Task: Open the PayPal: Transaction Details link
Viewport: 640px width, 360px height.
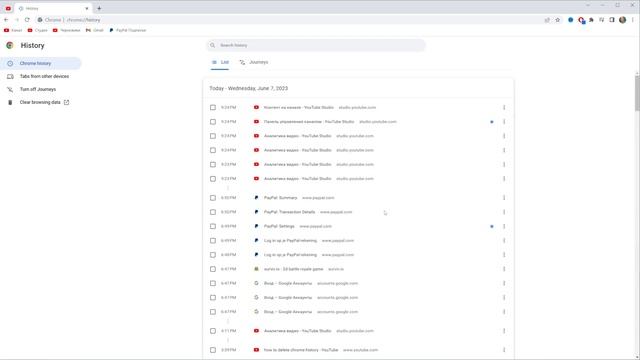Action: click(289, 212)
